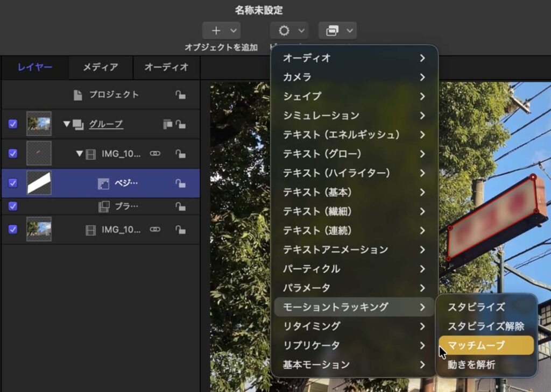The width and height of the screenshot is (551, 392).
Task: Collapse the IMG_10 layer containing the mask
Action: point(80,154)
